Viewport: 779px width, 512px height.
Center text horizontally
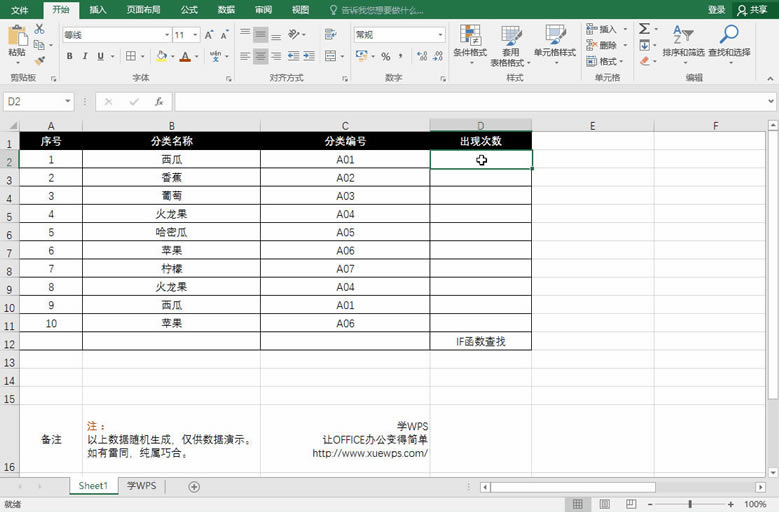[260, 56]
